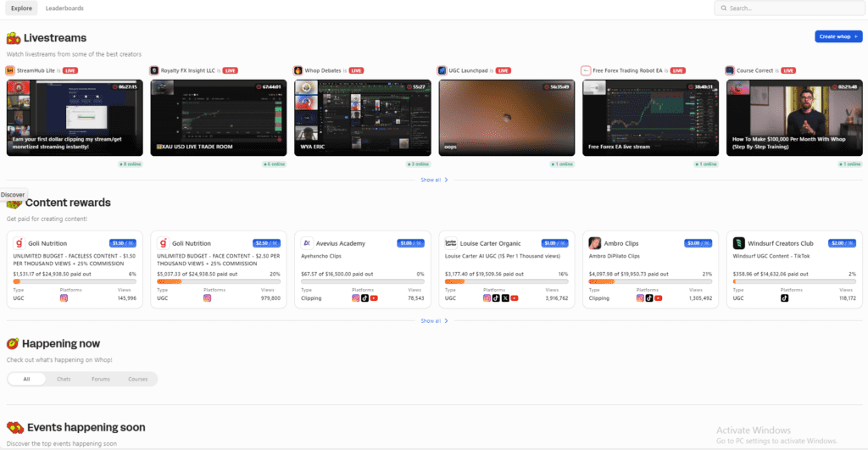The width and height of the screenshot is (868, 450).
Task: Click the Avevius Academy logo icon
Action: coord(307,243)
